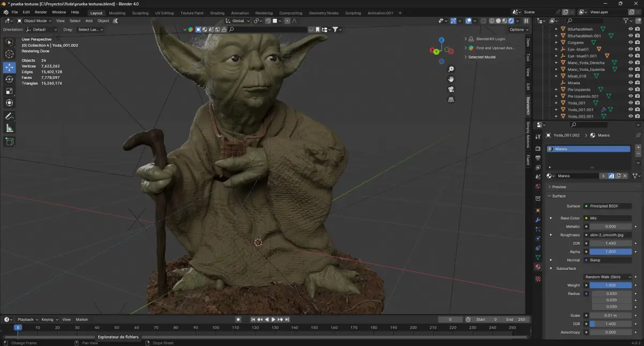
Task: Toggle viewport overlays button
Action: [469, 21]
